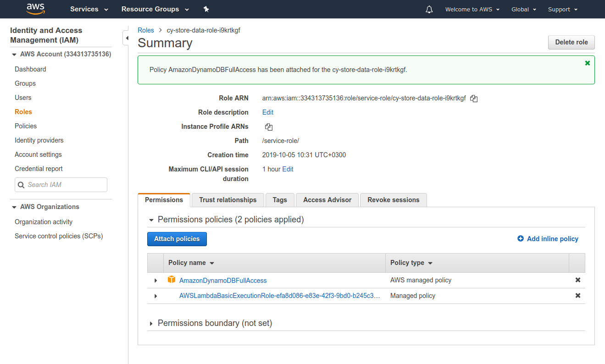The width and height of the screenshot is (605, 364).
Task: Sort by Policy type column
Action: 411,263
